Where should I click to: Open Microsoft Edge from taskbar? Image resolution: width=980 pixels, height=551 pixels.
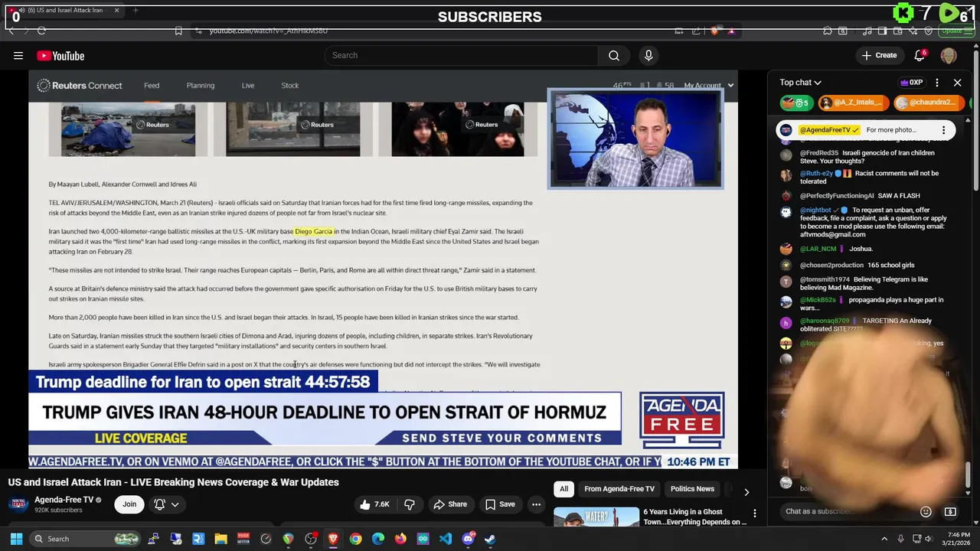[378, 539]
